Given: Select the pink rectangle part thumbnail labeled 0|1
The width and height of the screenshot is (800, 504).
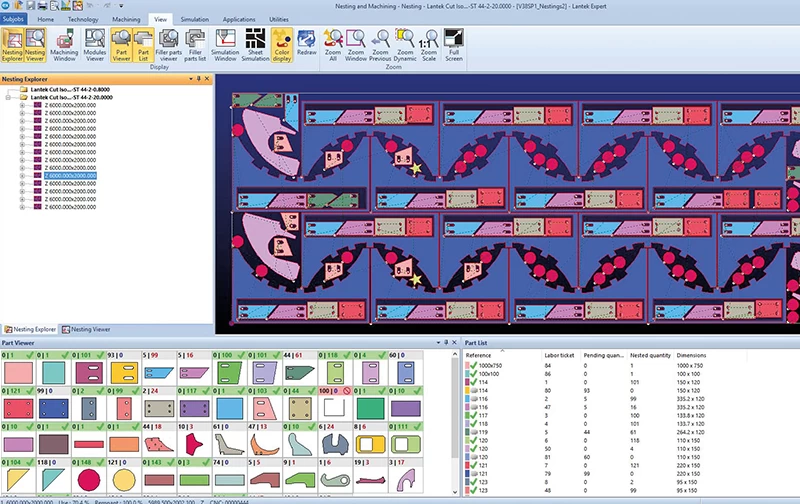Looking at the screenshot, I should (18, 372).
